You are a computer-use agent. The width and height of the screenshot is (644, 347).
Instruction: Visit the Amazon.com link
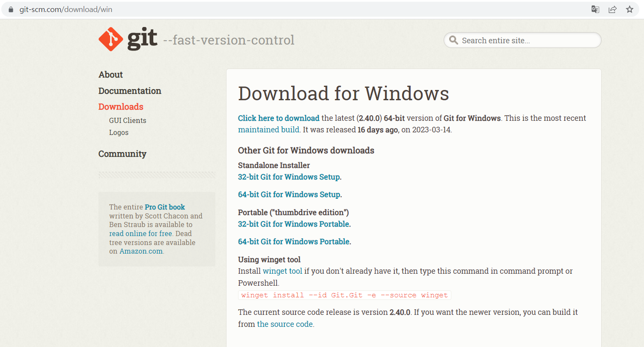click(x=141, y=251)
